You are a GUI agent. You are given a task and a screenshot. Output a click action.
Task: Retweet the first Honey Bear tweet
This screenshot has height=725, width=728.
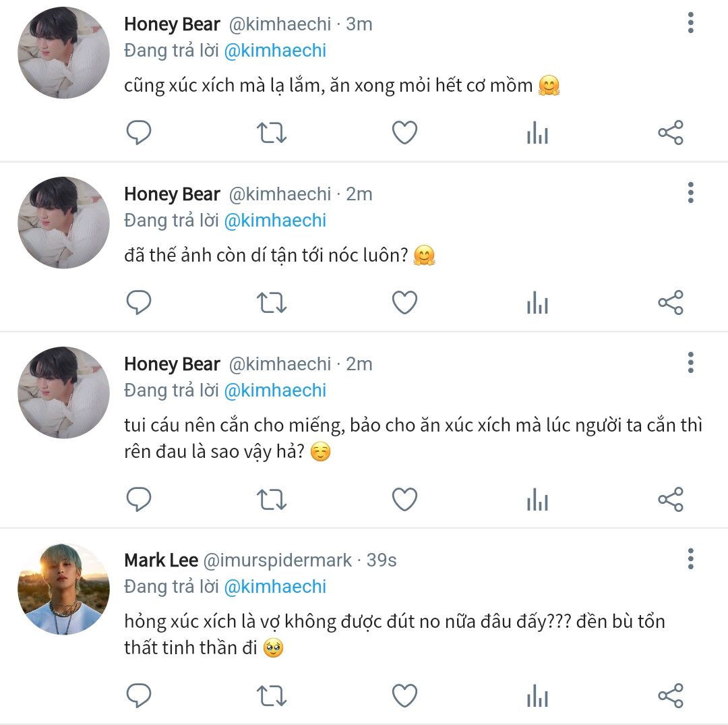point(272,133)
